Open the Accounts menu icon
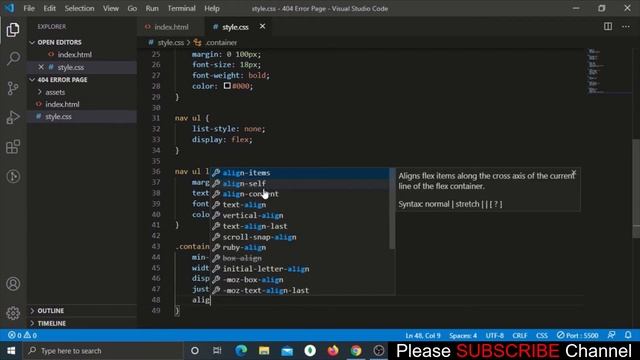This screenshot has width=640, height=360. pyautogui.click(x=13, y=284)
